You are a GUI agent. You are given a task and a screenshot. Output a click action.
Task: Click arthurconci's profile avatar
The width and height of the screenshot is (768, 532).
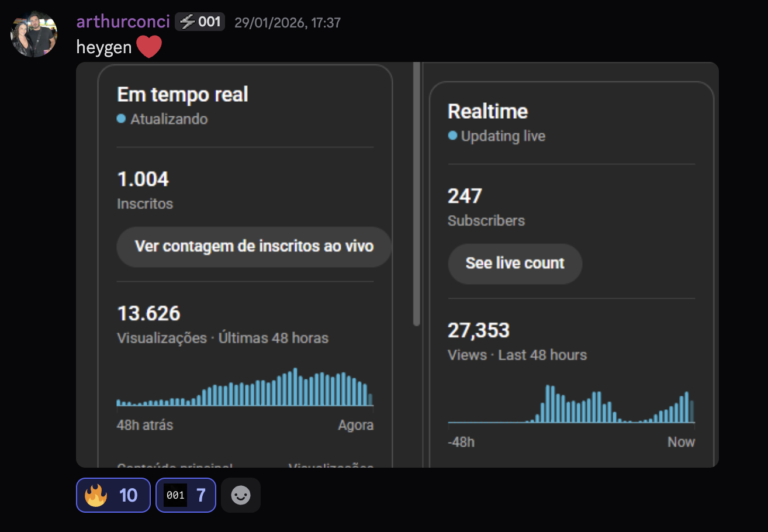33,33
